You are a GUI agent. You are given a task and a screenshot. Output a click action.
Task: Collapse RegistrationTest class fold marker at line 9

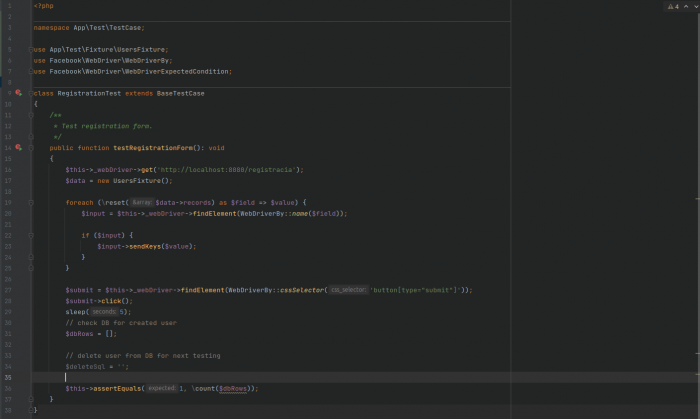[x=31, y=93]
